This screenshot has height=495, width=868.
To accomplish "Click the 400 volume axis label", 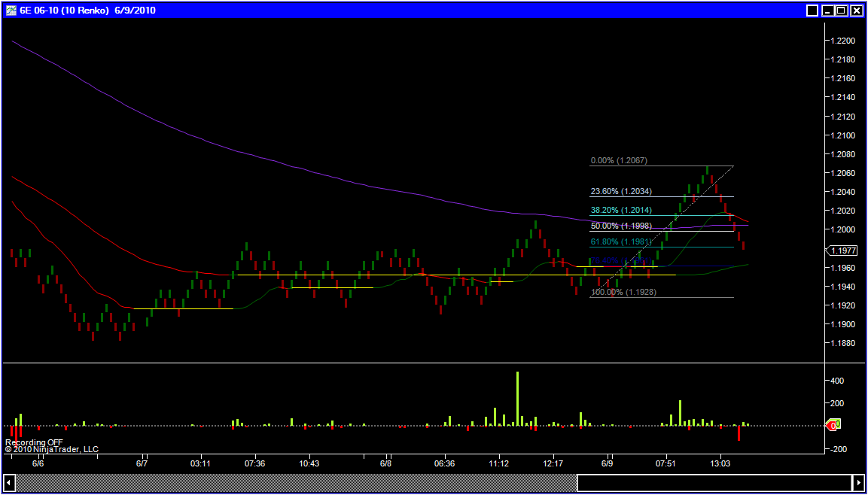I will click(837, 381).
